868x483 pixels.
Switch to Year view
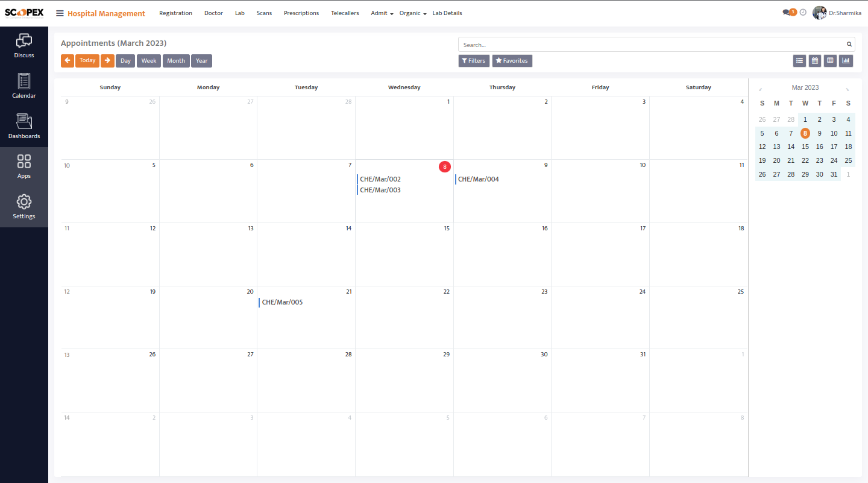point(201,60)
